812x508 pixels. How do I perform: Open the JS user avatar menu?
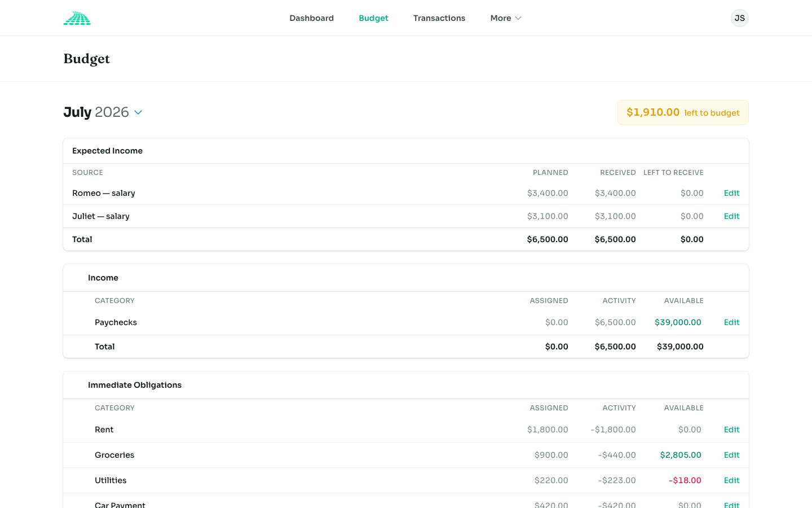[739, 18]
